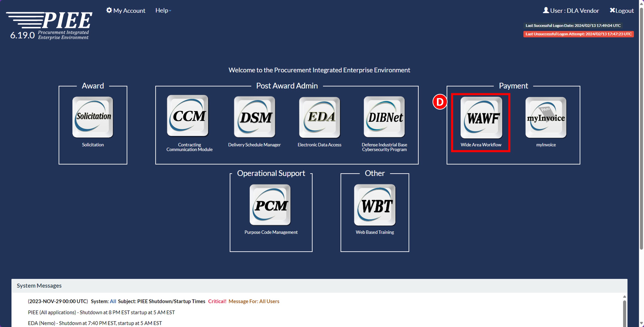Viewport: 644px width, 327px height.
Task: Click the Solicitation caption below the icon
Action: tap(93, 145)
